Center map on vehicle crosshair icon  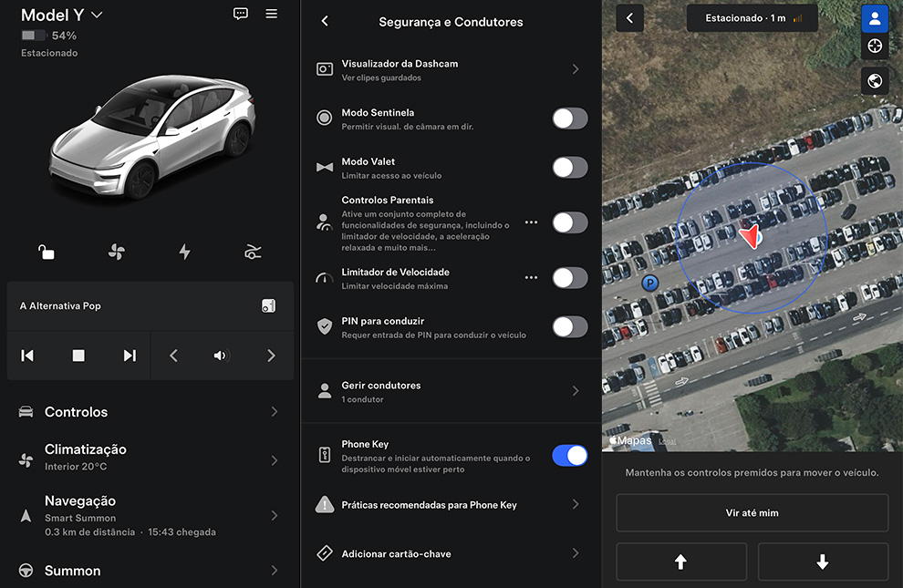coord(874,46)
